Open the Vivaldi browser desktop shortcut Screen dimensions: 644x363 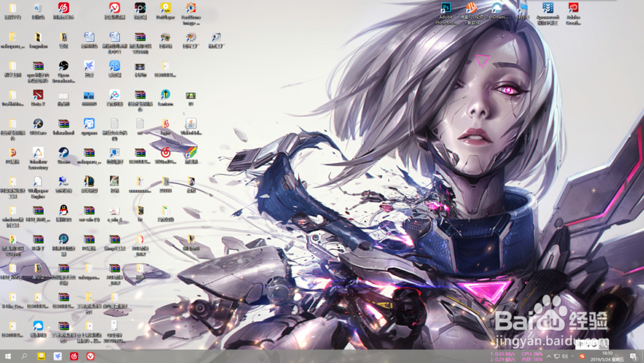(115, 11)
